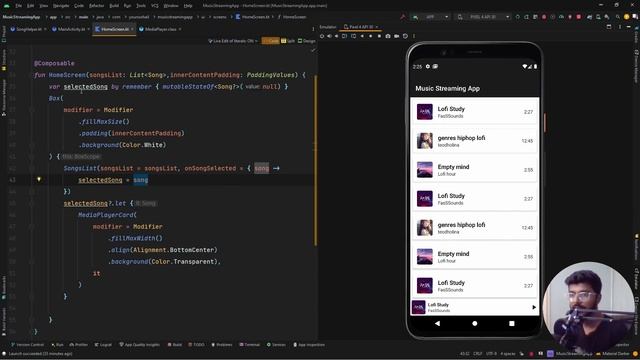Open the Build menu

(x=114, y=6)
